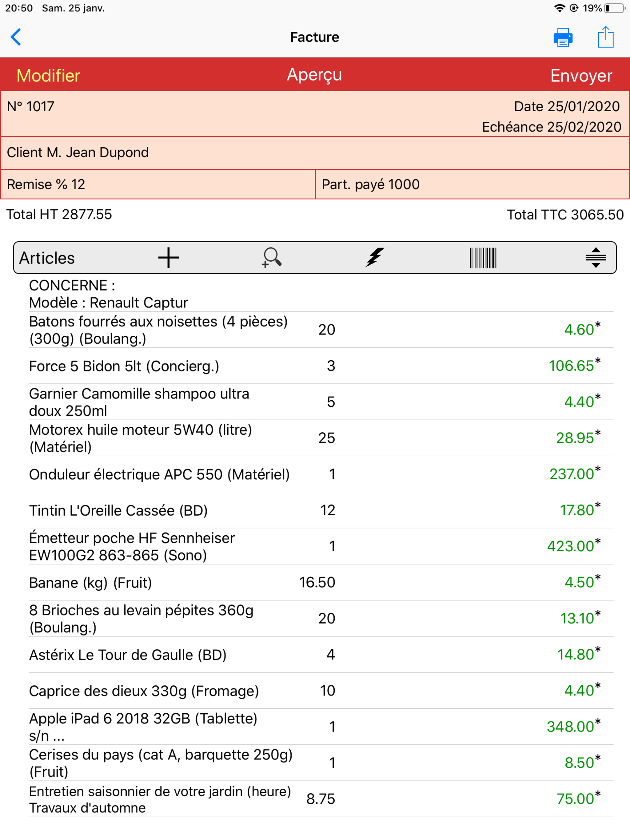Scan an article with barcode icon
Viewport: 630px width, 840px height.
coord(483,258)
